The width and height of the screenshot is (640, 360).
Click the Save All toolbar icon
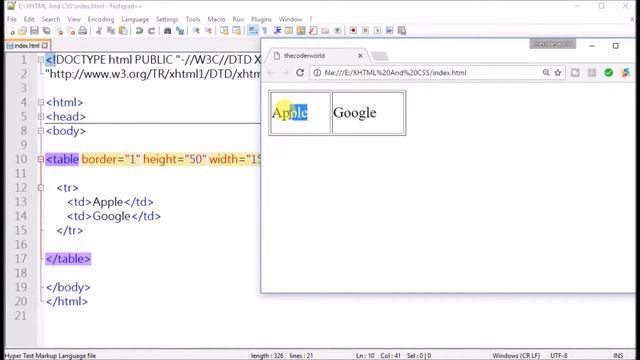click(47, 31)
